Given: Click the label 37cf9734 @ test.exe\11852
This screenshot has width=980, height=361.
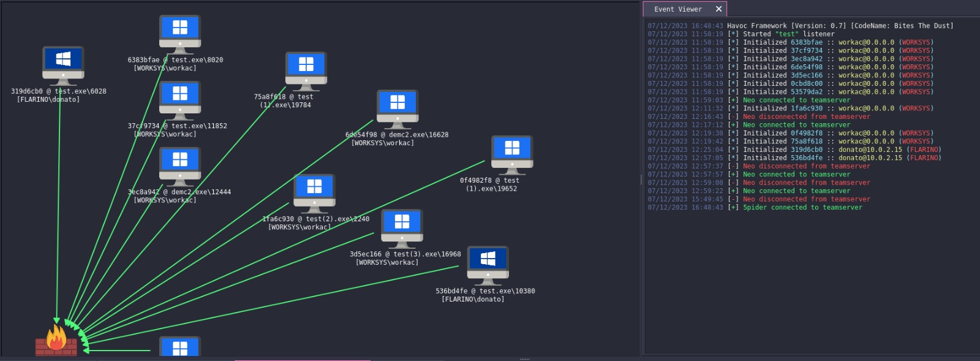Looking at the screenshot, I should [x=177, y=126].
